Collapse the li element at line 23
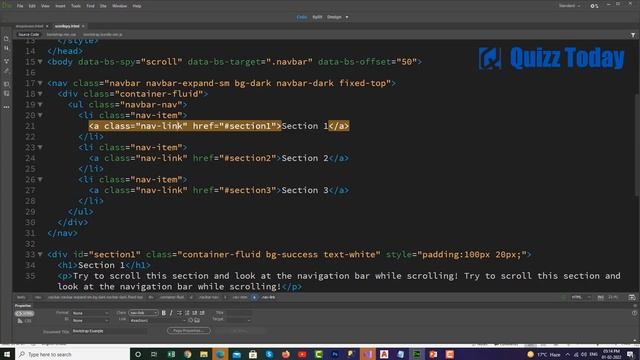The height and width of the screenshot is (360, 640). point(40,147)
